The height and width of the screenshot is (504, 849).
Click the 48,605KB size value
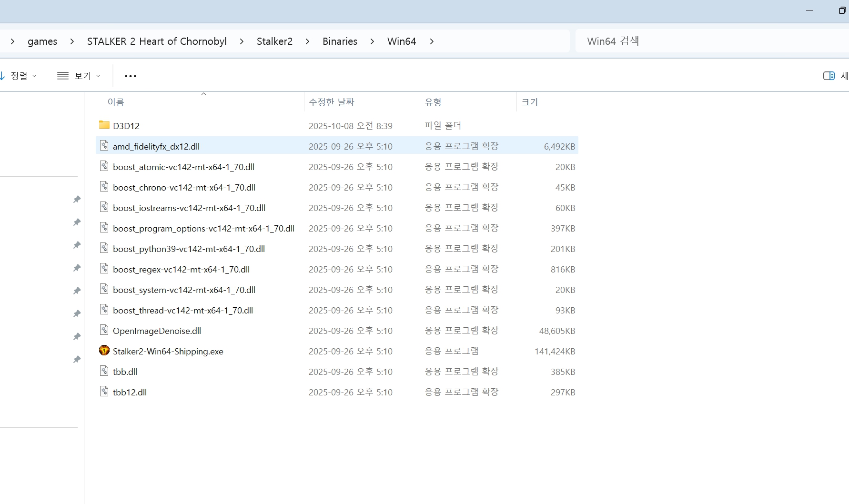coord(557,331)
